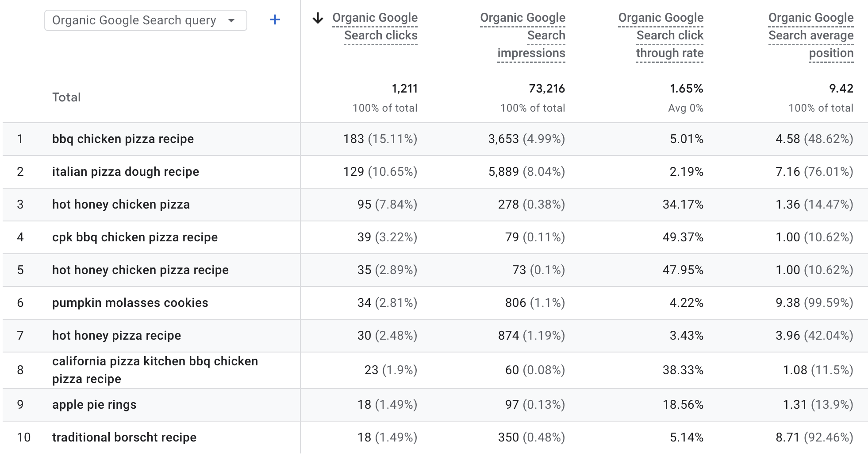Click the dropdown caret in dimension selector
The image size is (868, 457).
(x=231, y=20)
